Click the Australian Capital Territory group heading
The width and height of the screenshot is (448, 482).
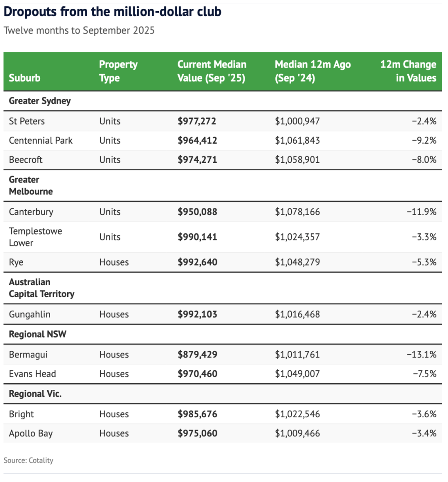tap(41, 288)
